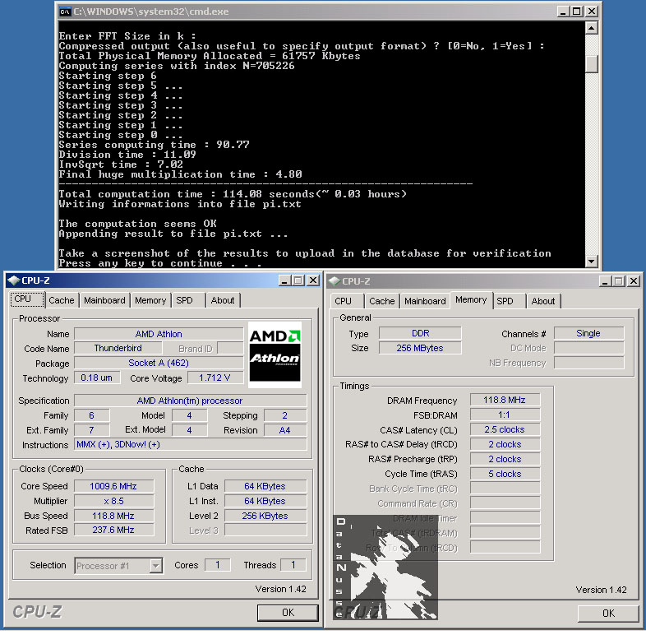This screenshot has height=644, width=646.
Task: Click the right CPU-Z window title icon
Action: click(335, 281)
